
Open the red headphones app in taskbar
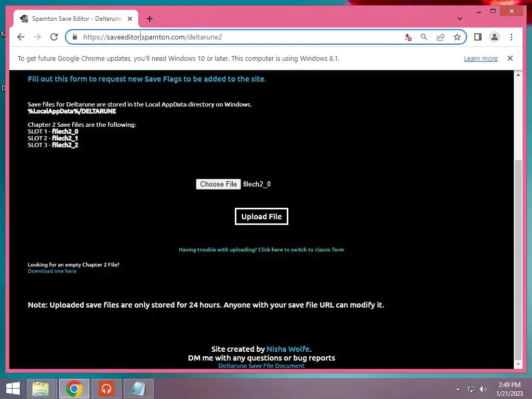click(107, 389)
